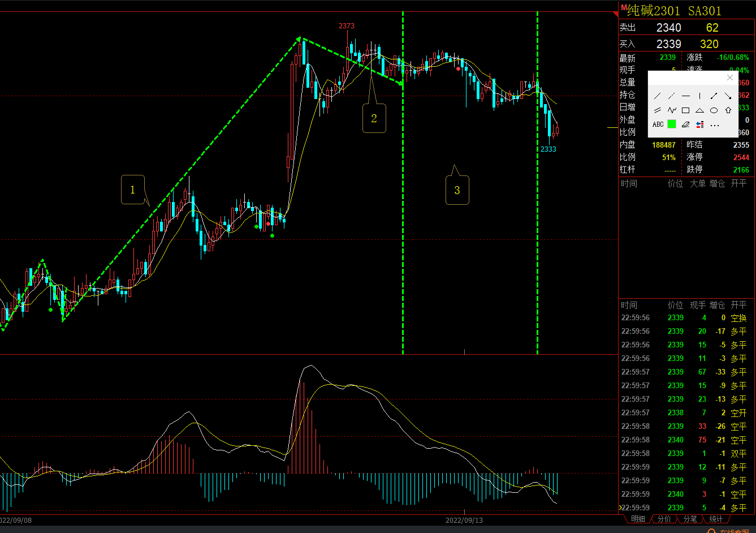Select the trade row with red volume 75
This screenshot has width=756, height=533.
click(x=686, y=440)
